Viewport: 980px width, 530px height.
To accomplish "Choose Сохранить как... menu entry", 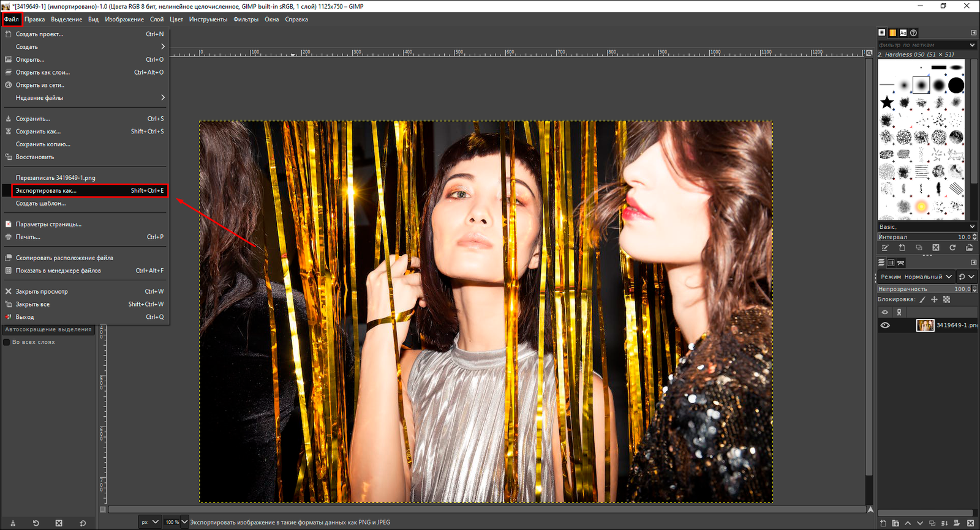I will pyautogui.click(x=85, y=132).
